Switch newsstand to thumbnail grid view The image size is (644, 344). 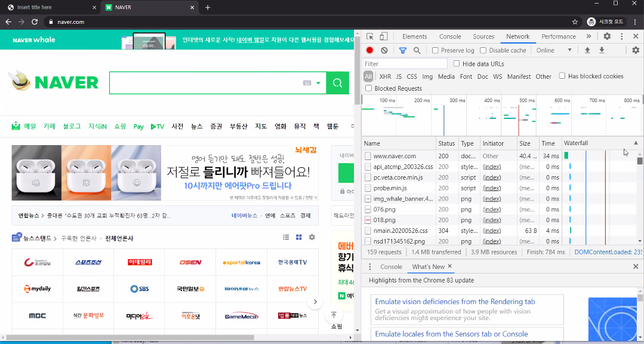[x=299, y=237]
